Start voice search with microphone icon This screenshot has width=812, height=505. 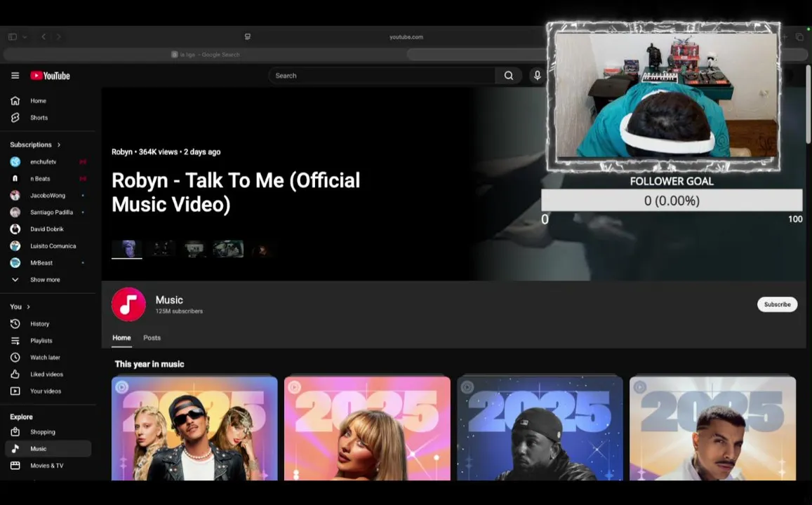point(537,76)
